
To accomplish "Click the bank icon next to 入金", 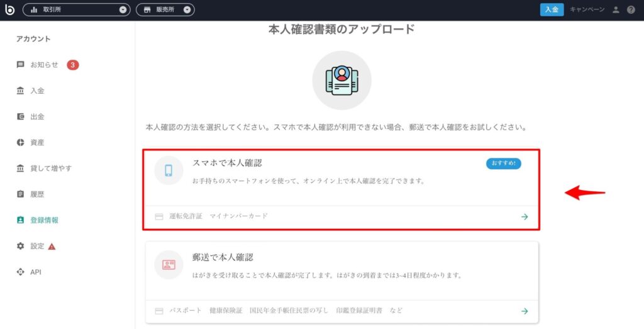I will point(20,91).
